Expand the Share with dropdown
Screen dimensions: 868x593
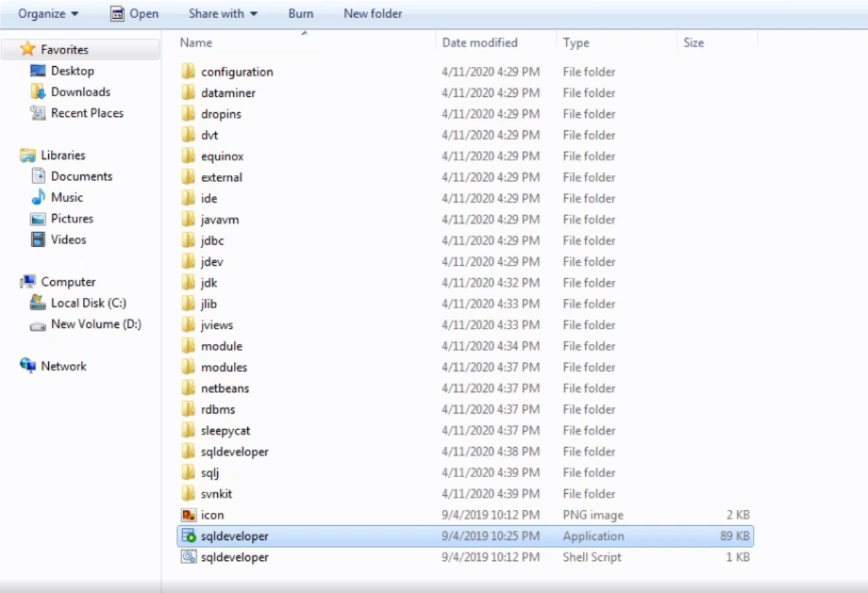pyautogui.click(x=223, y=13)
